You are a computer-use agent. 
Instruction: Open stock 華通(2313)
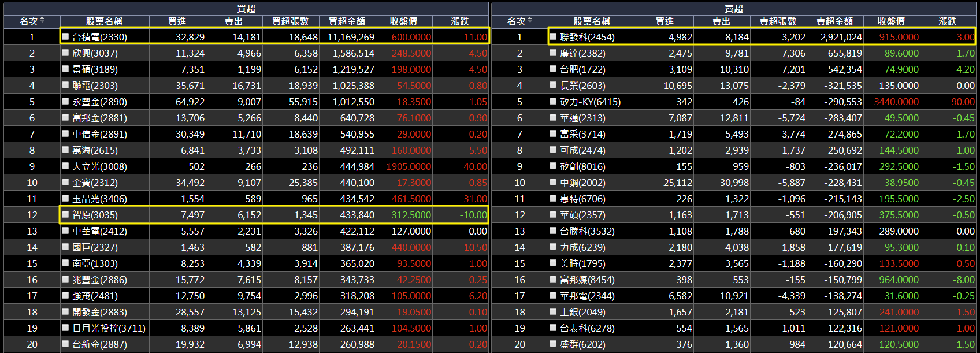point(582,118)
